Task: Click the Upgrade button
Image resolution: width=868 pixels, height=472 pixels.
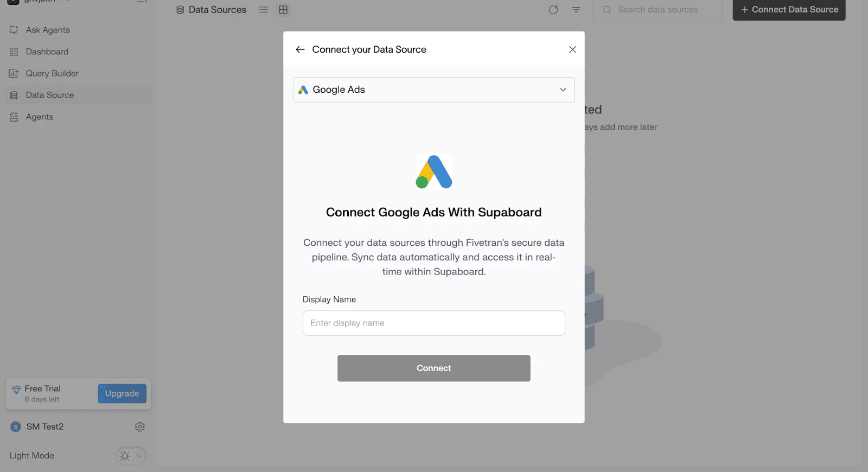Action: 122,394
